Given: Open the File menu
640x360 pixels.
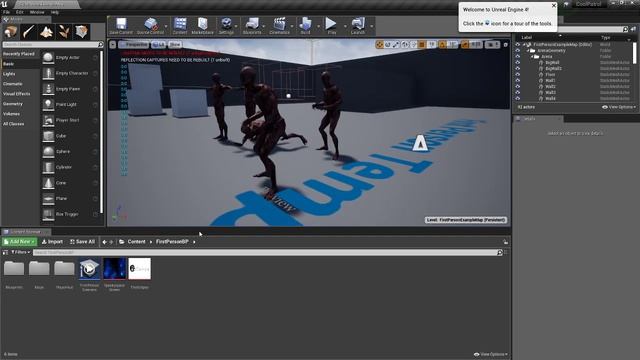Looking at the screenshot, I should click(x=7, y=12).
